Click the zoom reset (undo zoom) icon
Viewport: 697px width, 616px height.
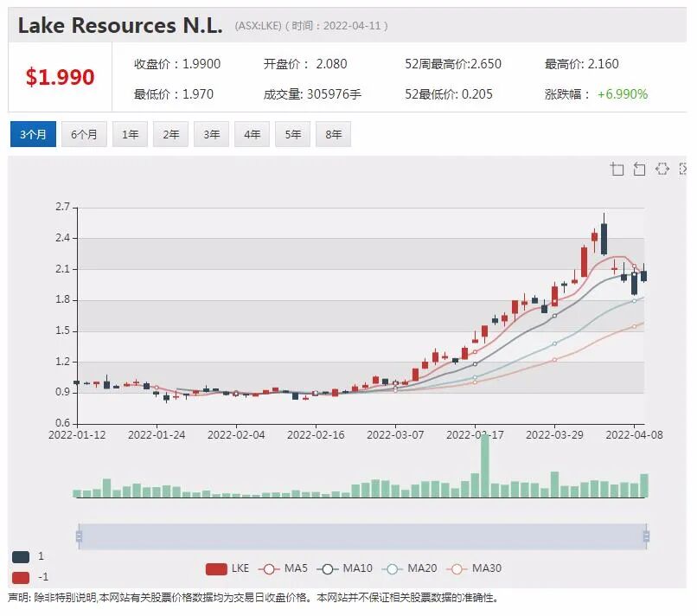point(639,169)
